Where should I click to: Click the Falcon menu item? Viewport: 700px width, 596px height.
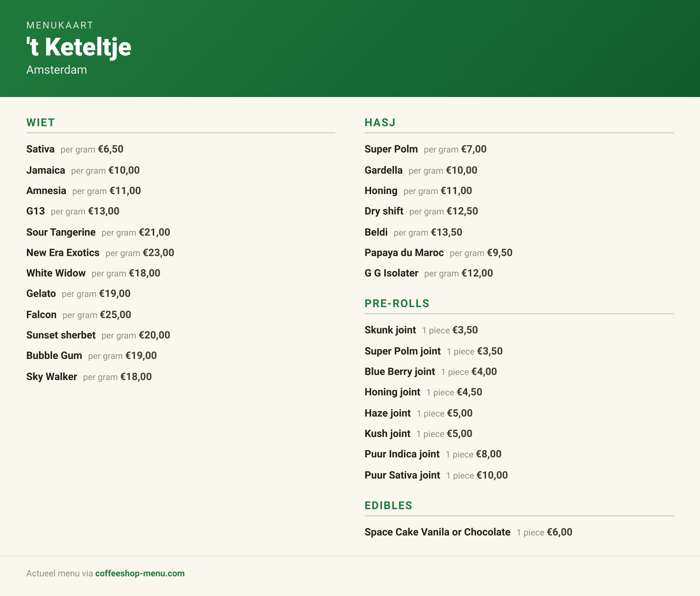(41, 315)
